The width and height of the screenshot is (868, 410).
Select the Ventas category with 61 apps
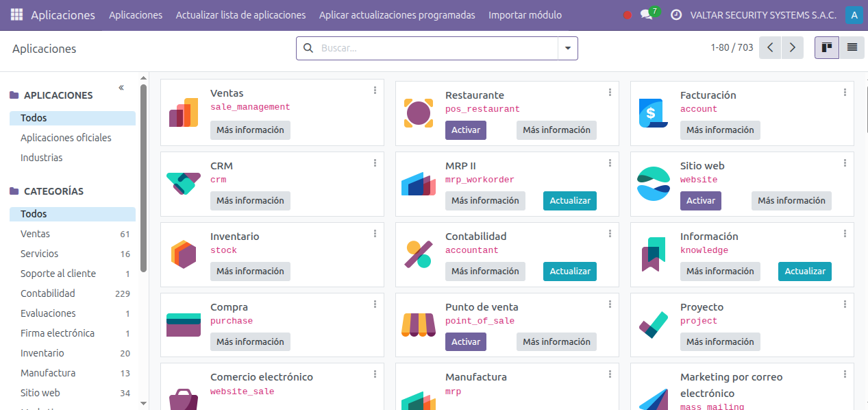[72, 234]
